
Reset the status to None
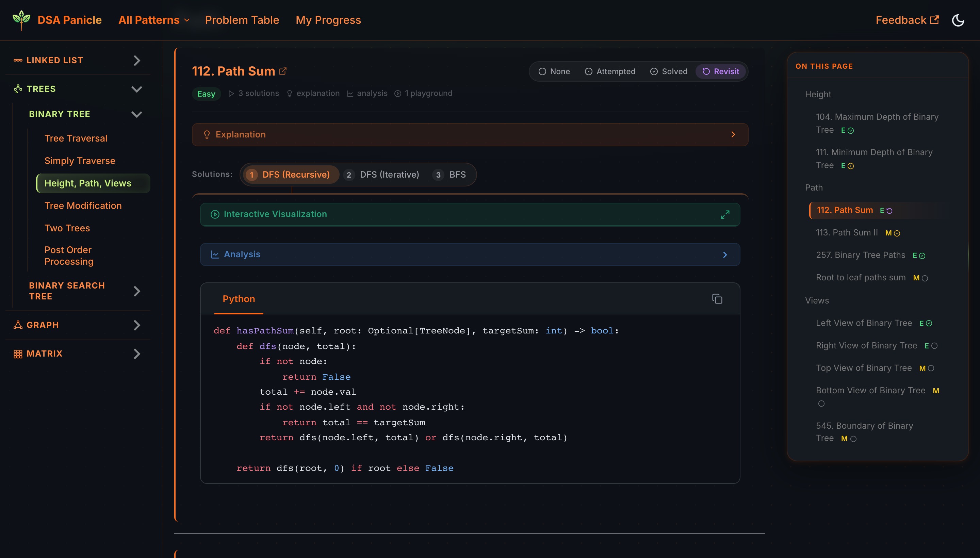tap(554, 71)
